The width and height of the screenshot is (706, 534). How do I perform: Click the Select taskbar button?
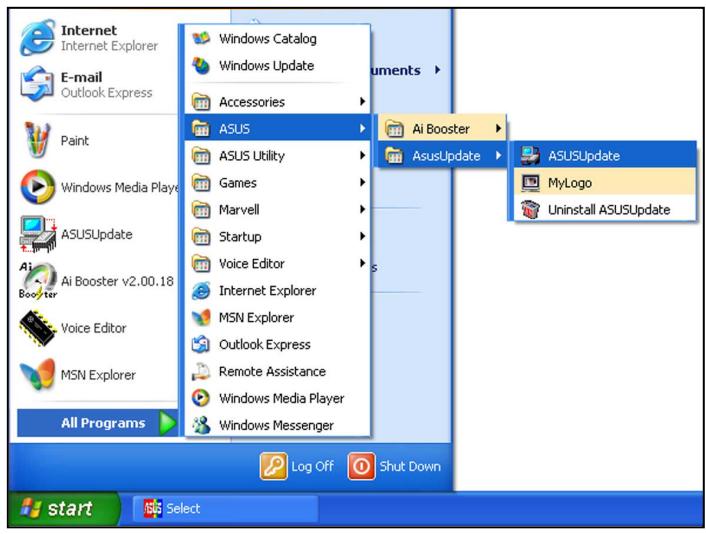point(225,509)
